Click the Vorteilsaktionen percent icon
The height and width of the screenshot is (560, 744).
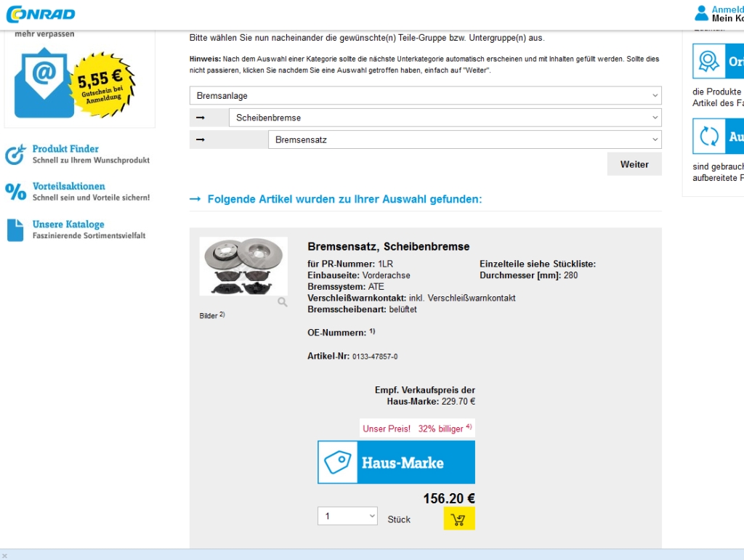(x=16, y=192)
